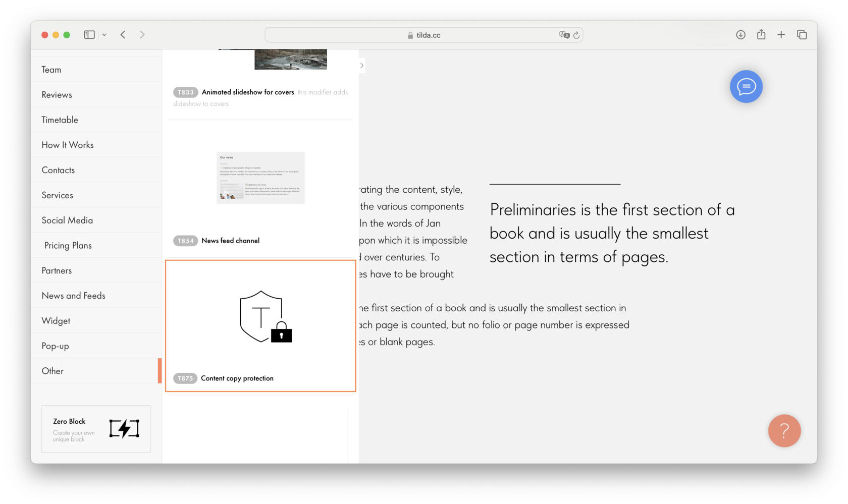Click the T833 block label badge

click(185, 92)
